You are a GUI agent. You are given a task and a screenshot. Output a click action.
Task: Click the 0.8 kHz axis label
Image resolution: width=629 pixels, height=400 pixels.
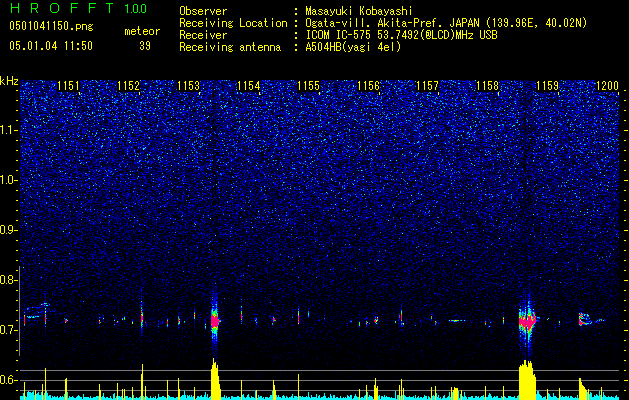[x=8, y=280]
